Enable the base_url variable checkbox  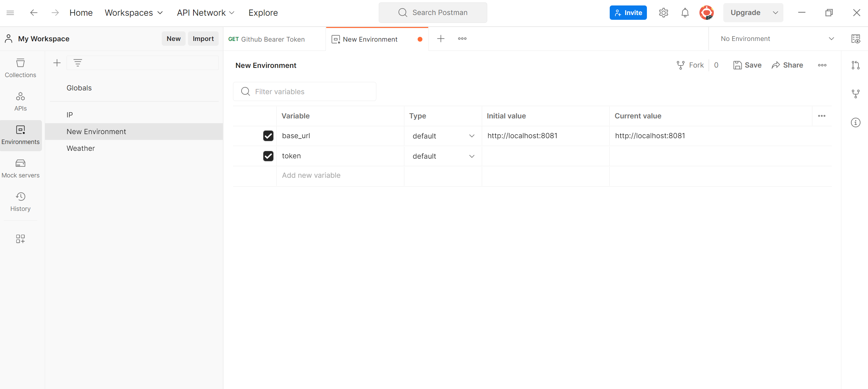tap(268, 135)
